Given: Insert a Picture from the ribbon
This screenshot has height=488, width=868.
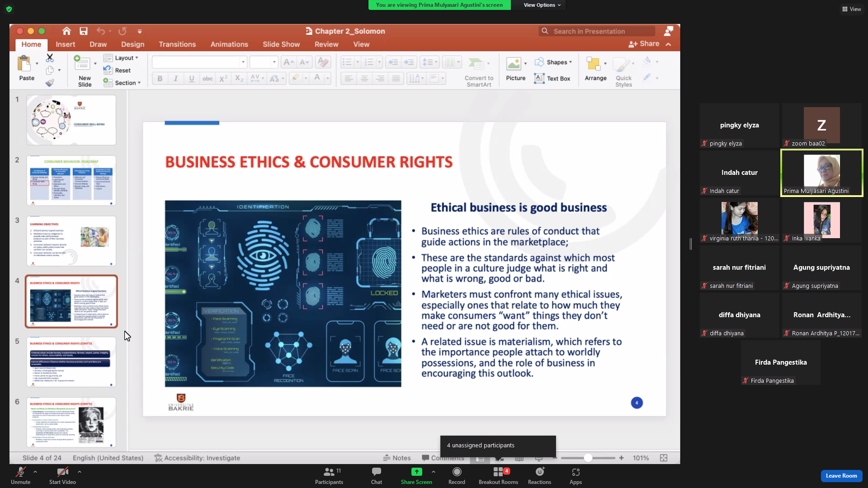Looking at the screenshot, I should 515,69.
